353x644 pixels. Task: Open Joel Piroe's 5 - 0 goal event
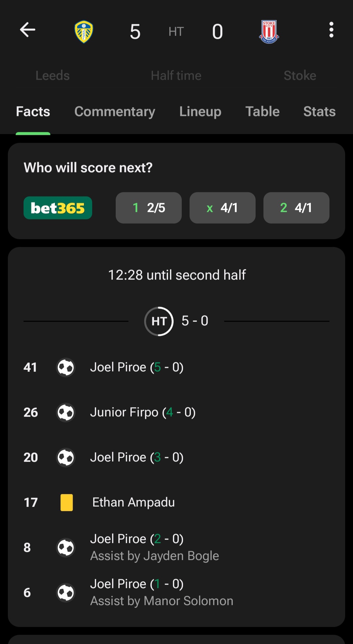[x=176, y=368]
